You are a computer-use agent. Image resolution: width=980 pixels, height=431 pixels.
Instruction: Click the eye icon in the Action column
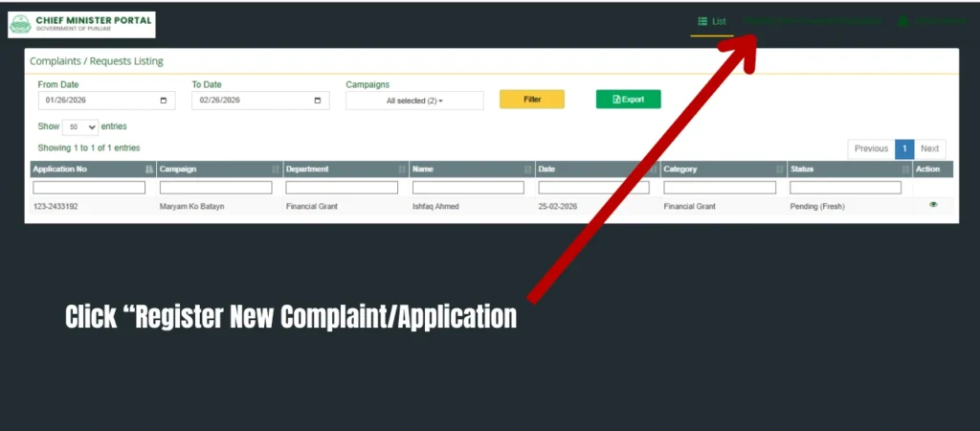(x=933, y=205)
